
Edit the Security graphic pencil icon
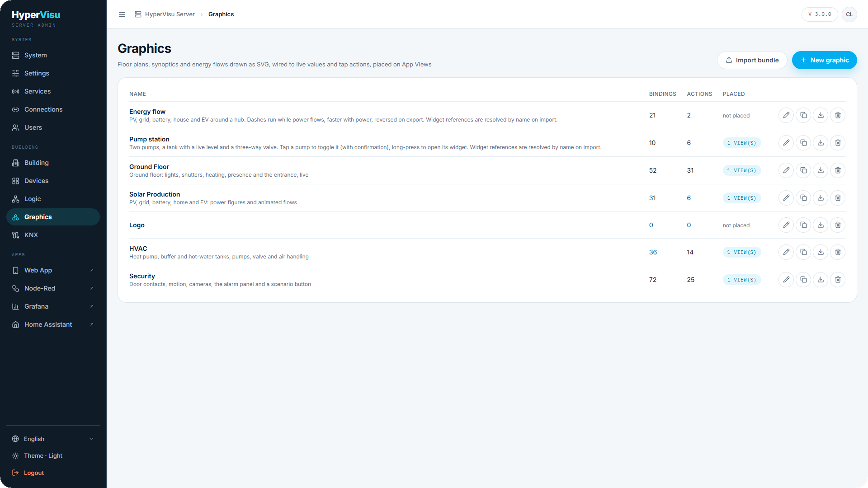pos(786,280)
